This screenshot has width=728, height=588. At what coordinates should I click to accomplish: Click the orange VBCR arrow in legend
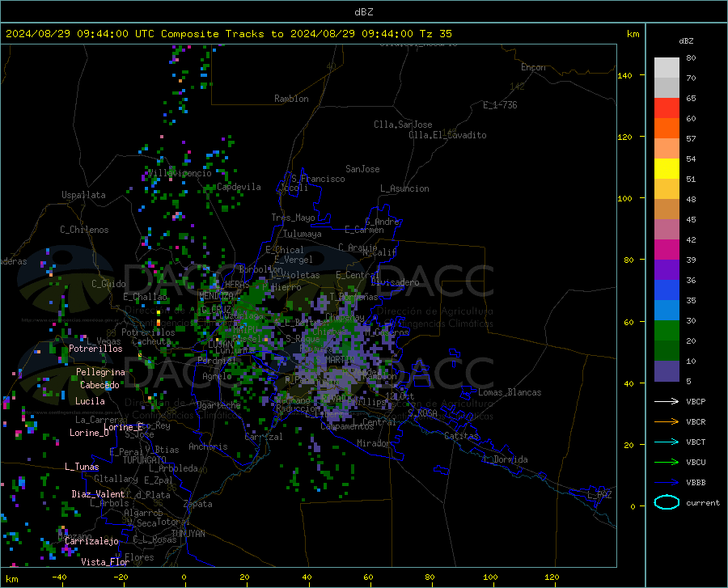667,422
